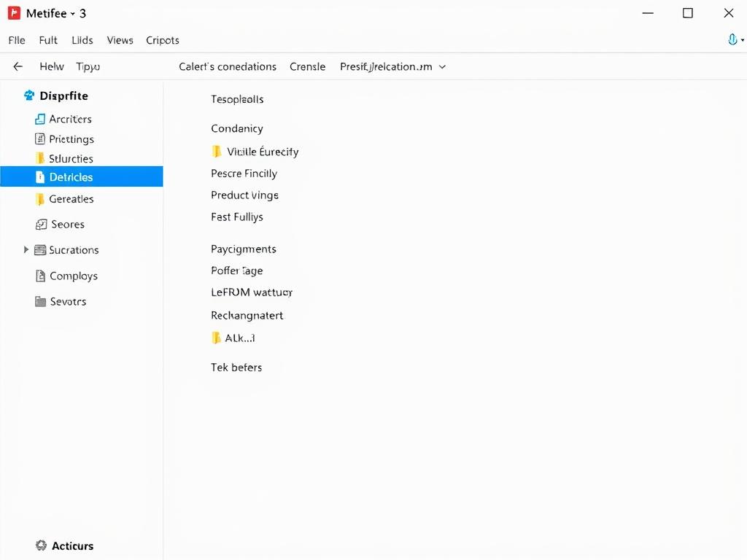The height and width of the screenshot is (560, 747).
Task: Go back with the left arrow
Action: pos(18,66)
